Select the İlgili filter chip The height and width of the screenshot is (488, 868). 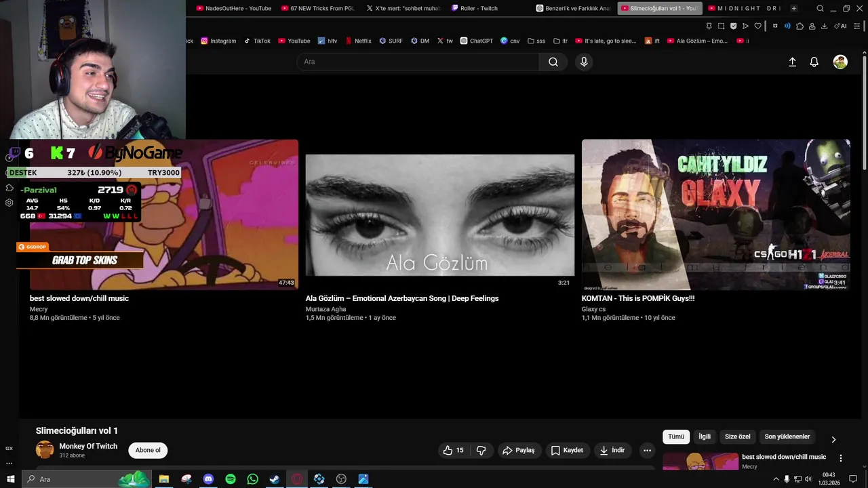tap(705, 436)
